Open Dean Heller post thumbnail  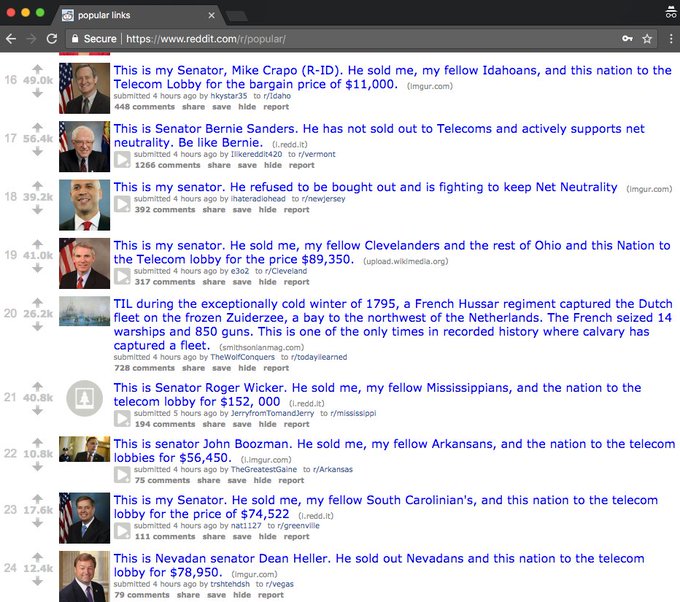(85, 576)
